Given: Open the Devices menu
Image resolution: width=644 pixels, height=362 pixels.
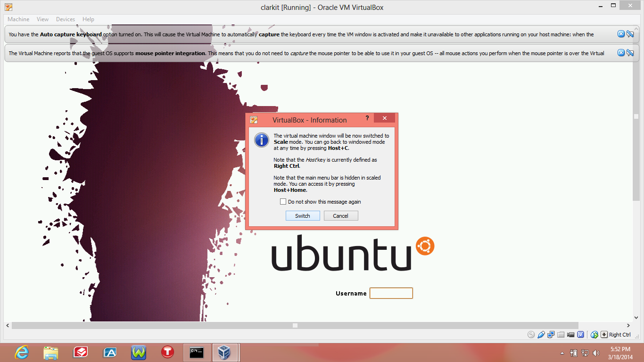Looking at the screenshot, I should (66, 19).
